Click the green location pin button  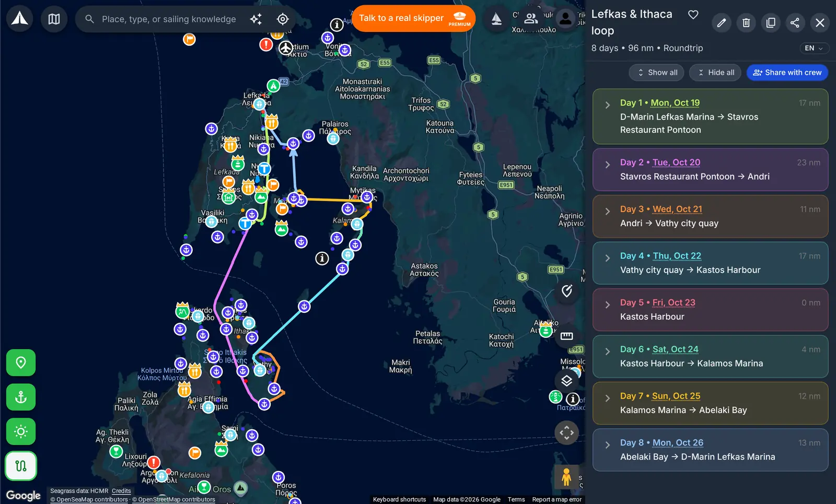point(21,362)
